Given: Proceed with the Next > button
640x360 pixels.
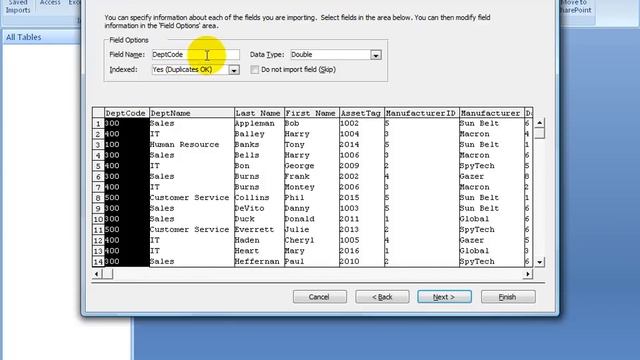Looking at the screenshot, I should (444, 297).
